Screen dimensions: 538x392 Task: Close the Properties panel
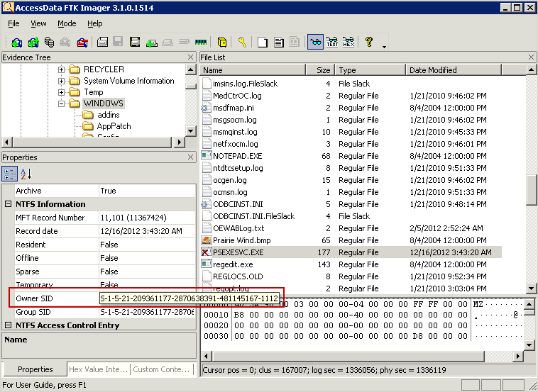pyautogui.click(x=191, y=157)
